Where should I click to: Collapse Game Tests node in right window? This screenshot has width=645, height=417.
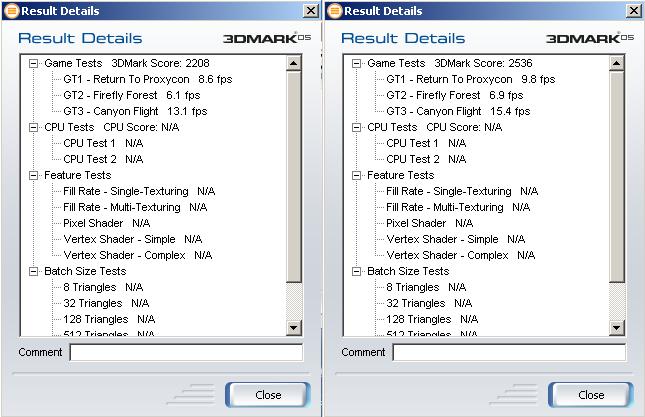pos(356,63)
